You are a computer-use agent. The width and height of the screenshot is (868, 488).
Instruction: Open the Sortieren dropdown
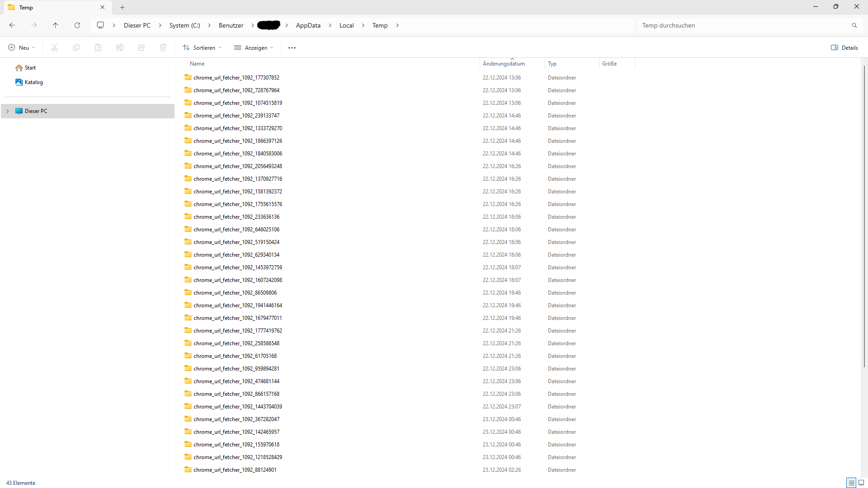pyautogui.click(x=202, y=47)
